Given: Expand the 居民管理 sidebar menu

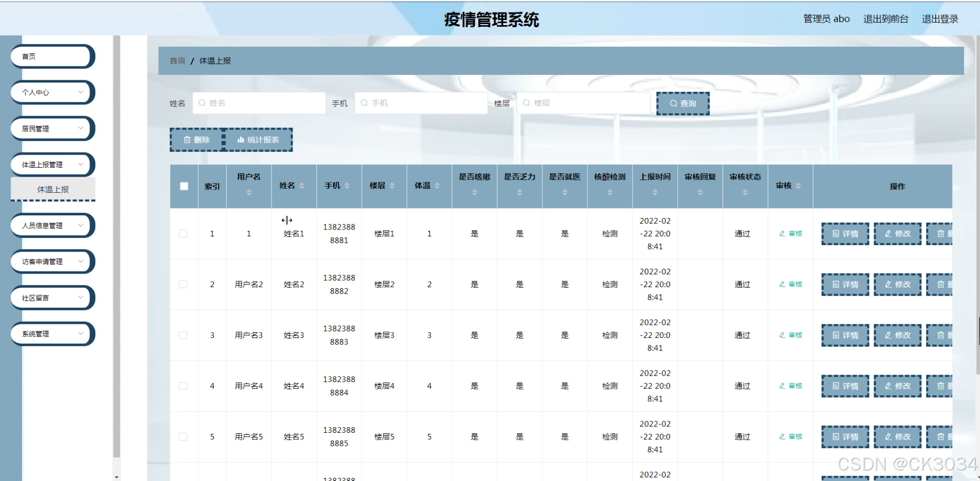Looking at the screenshot, I should click(x=52, y=128).
